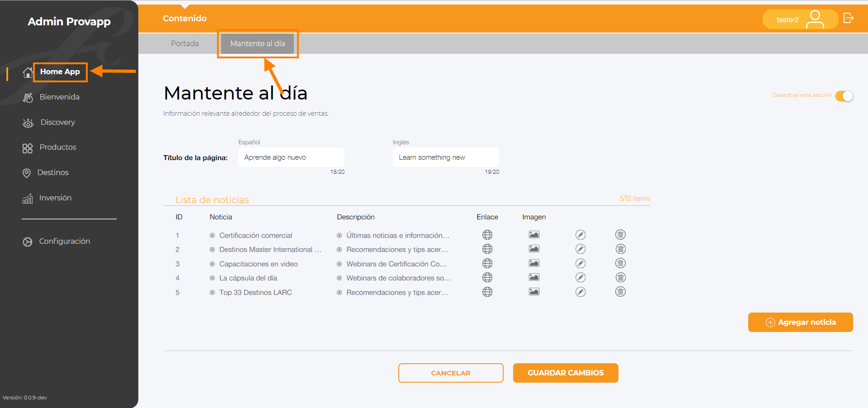Toggle the Desactivar esta sección switch

tap(844, 96)
